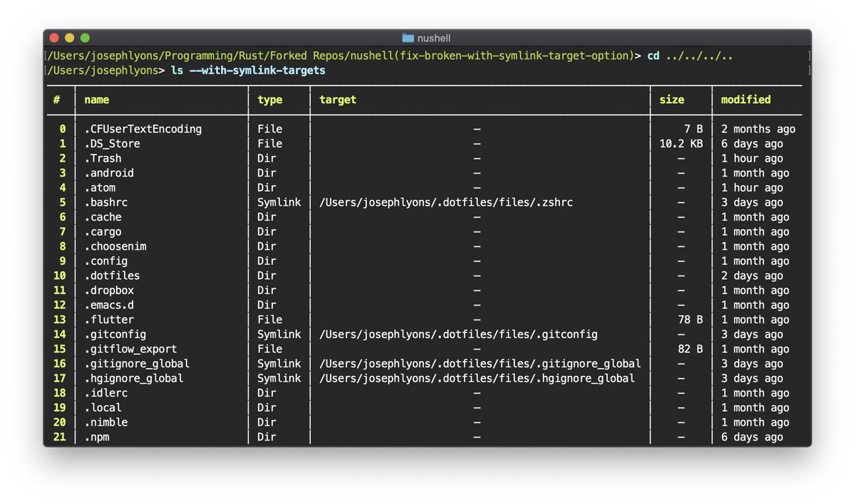Select the .choosenim directory name

[115, 246]
